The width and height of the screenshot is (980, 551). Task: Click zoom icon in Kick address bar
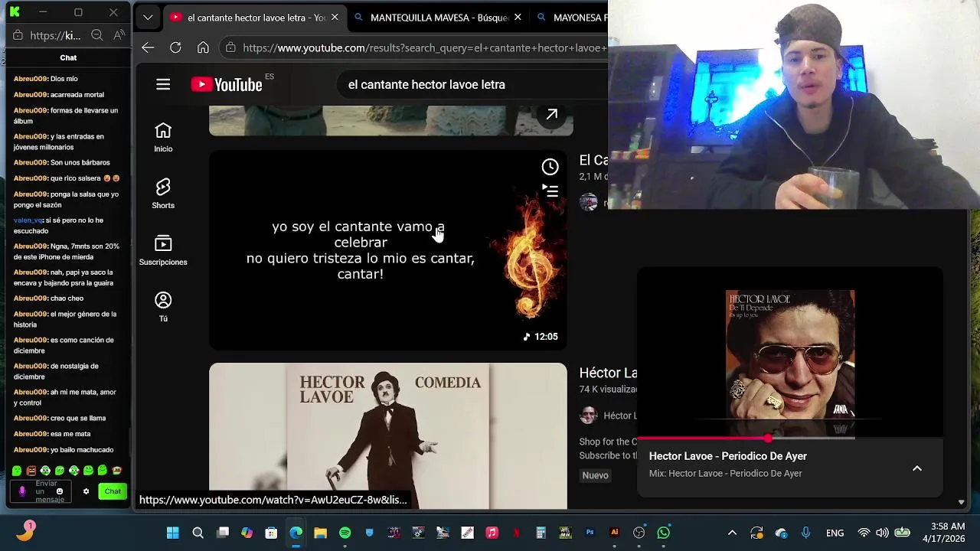tap(96, 35)
